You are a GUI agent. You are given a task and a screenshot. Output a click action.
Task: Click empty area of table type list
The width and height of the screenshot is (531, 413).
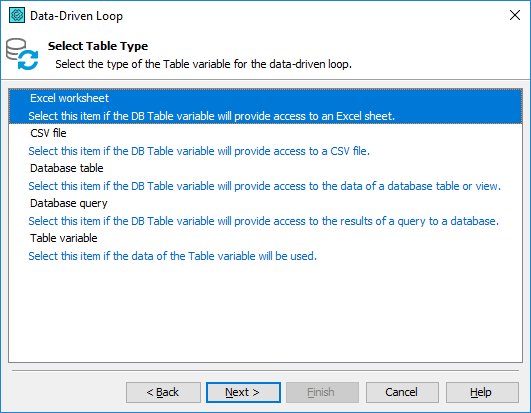pos(265,311)
